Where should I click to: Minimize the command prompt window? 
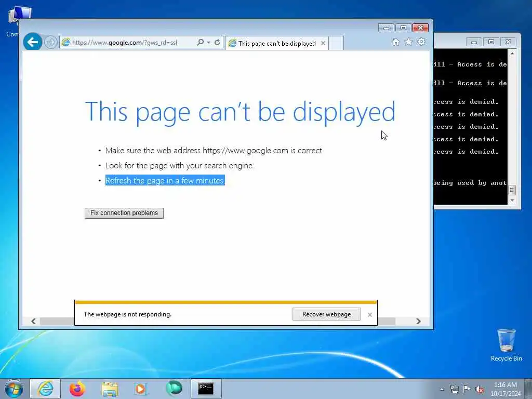click(474, 42)
